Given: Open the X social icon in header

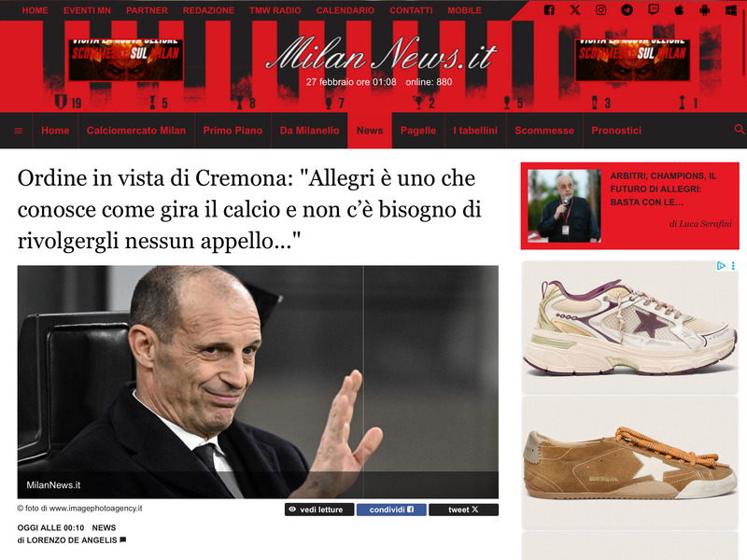Looking at the screenshot, I should point(575,10).
